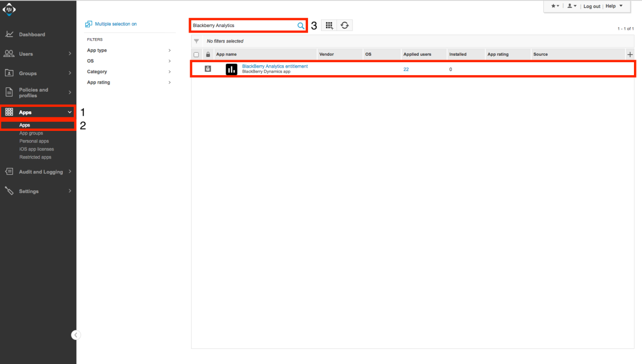Image resolution: width=642 pixels, height=364 pixels.
Task: Click the refresh icon button
Action: 345,25
